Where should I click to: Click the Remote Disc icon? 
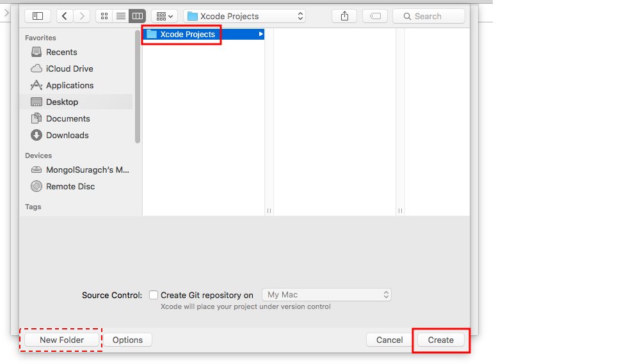click(36, 187)
